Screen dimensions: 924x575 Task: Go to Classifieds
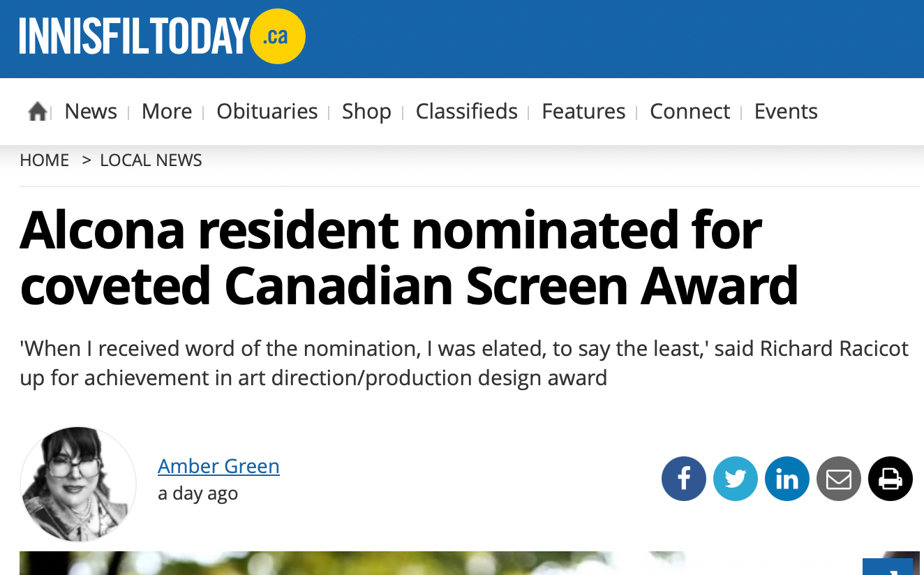click(x=467, y=112)
